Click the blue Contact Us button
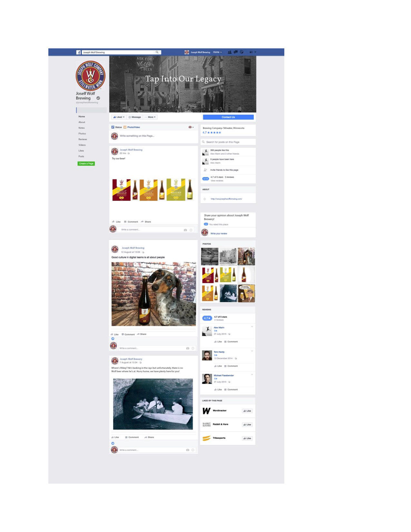 pyautogui.click(x=228, y=117)
